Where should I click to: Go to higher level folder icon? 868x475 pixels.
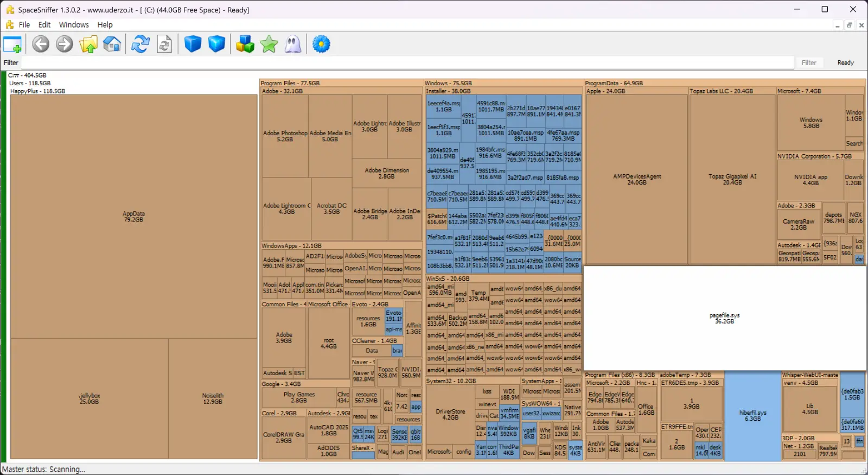(88, 44)
